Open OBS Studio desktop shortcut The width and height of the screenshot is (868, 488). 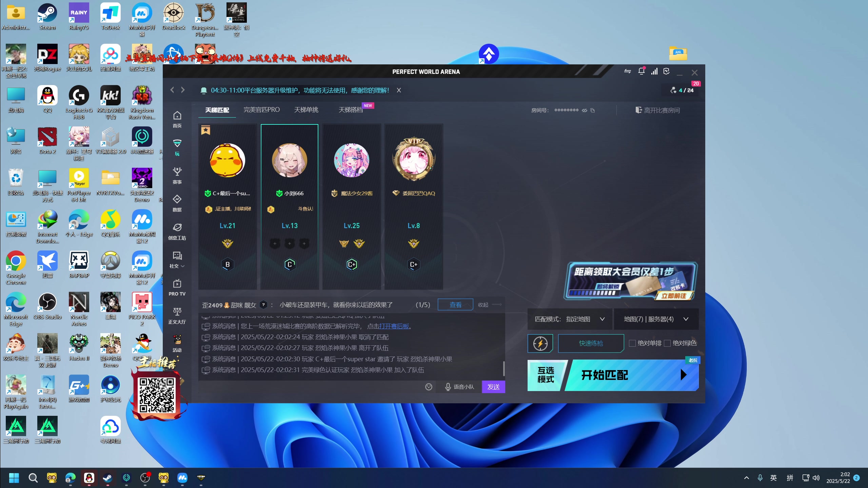pyautogui.click(x=47, y=306)
